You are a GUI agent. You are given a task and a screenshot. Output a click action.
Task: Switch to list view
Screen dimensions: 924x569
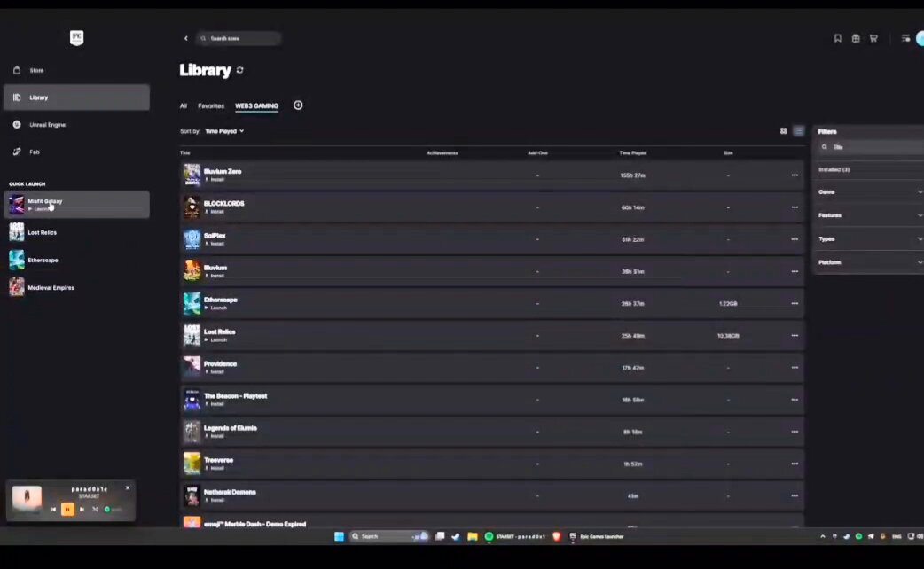click(798, 131)
